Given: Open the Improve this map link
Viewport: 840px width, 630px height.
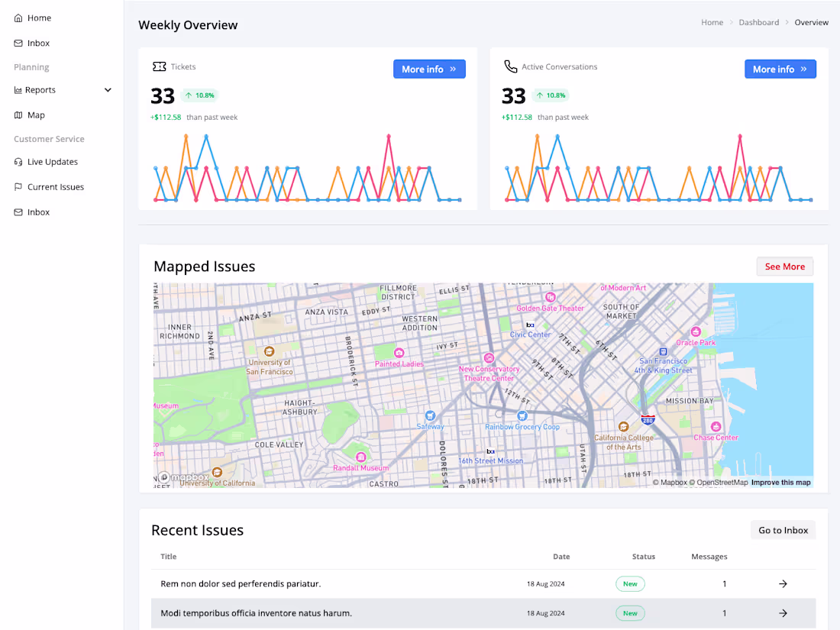Looking at the screenshot, I should [780, 483].
